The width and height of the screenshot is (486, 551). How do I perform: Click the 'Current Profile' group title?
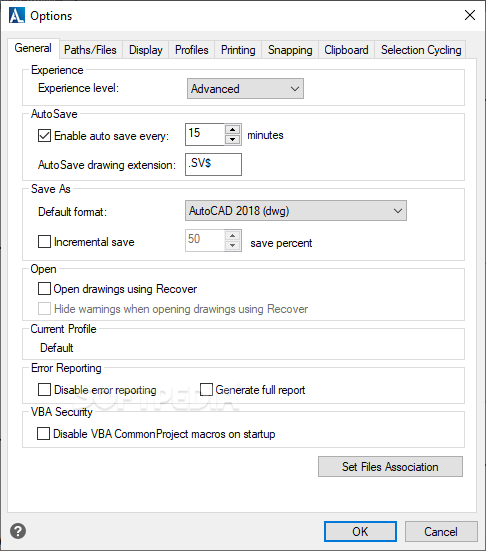63,329
